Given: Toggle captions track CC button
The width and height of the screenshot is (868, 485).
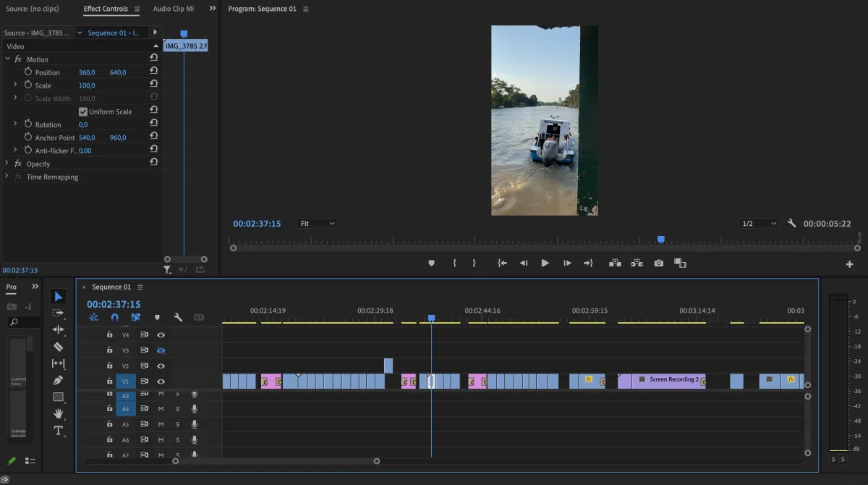Looking at the screenshot, I should 199,317.
